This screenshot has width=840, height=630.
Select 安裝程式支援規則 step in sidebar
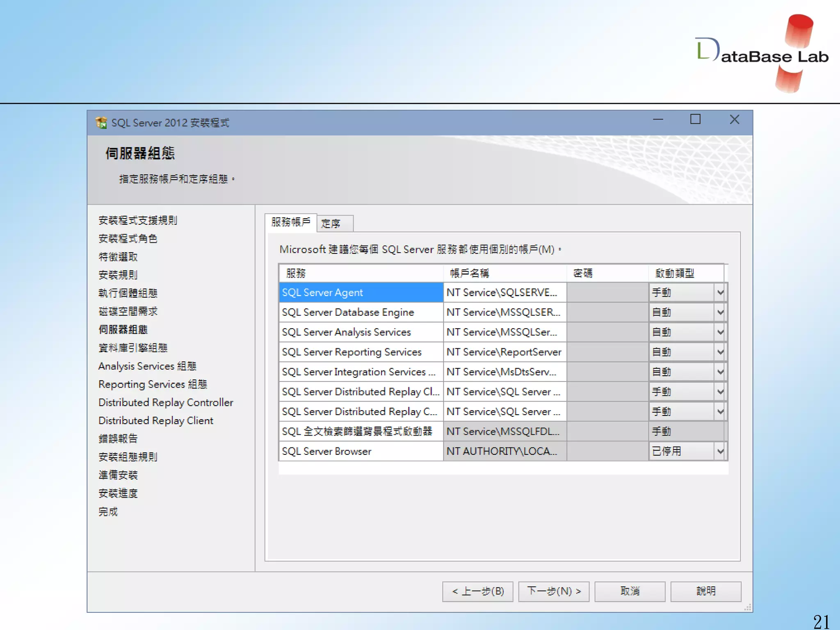tap(138, 221)
